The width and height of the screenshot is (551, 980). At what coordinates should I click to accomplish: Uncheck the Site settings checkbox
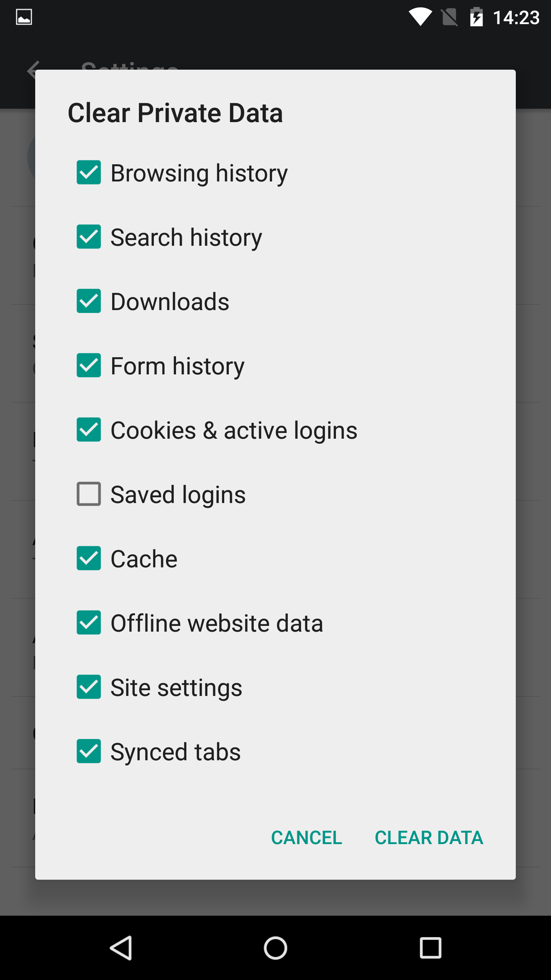(89, 687)
